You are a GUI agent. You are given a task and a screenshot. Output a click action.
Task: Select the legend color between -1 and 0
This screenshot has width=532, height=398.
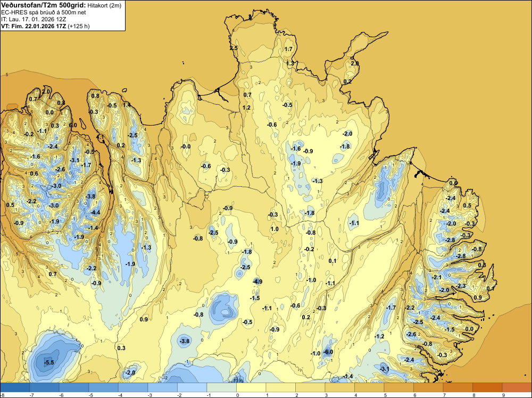[221, 387]
